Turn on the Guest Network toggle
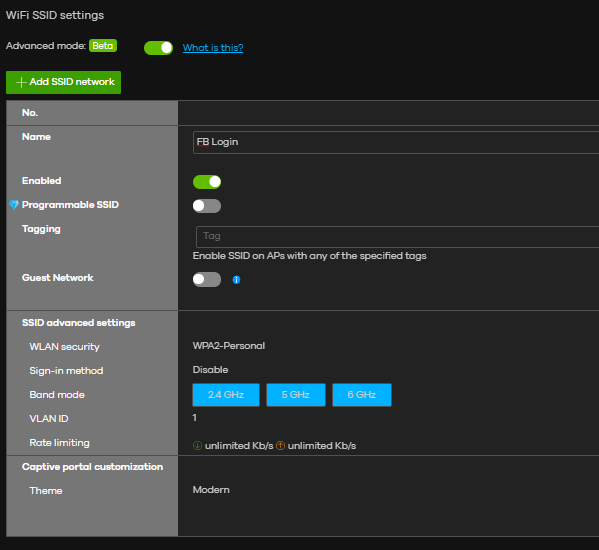Image resolution: width=599 pixels, height=550 pixels. point(207,279)
